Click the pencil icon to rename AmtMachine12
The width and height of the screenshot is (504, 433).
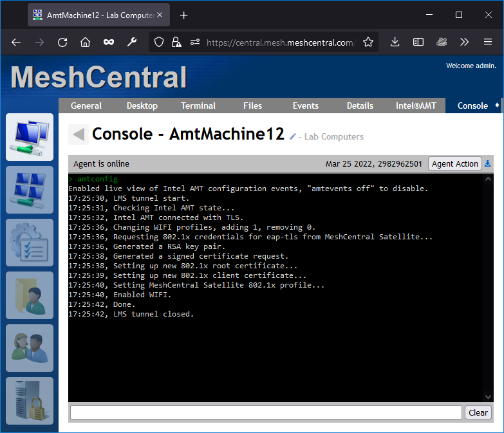[293, 136]
